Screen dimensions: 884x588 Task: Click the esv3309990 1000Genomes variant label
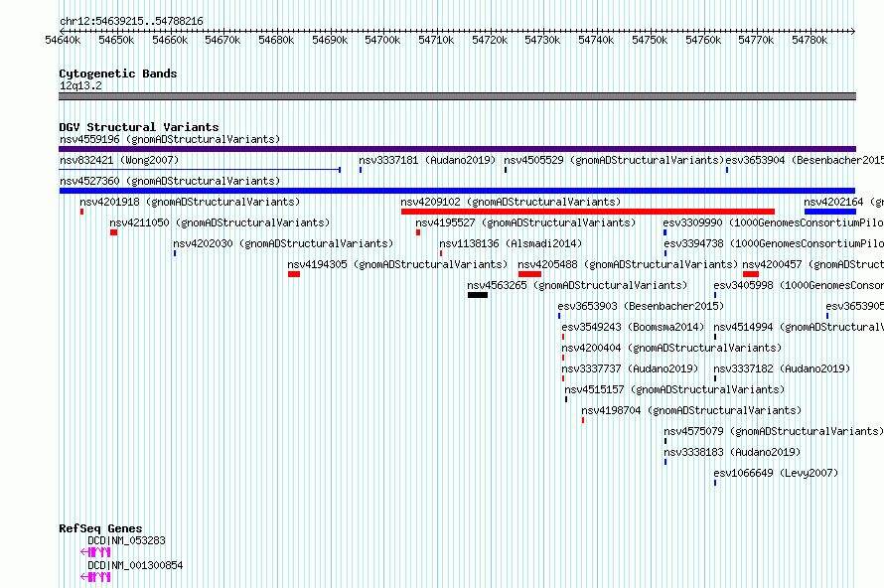tap(773, 222)
